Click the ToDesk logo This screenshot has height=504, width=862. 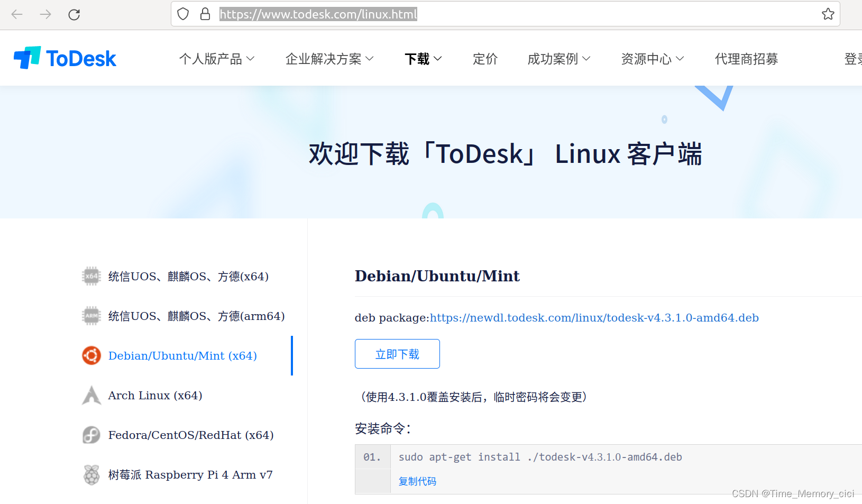(65, 58)
